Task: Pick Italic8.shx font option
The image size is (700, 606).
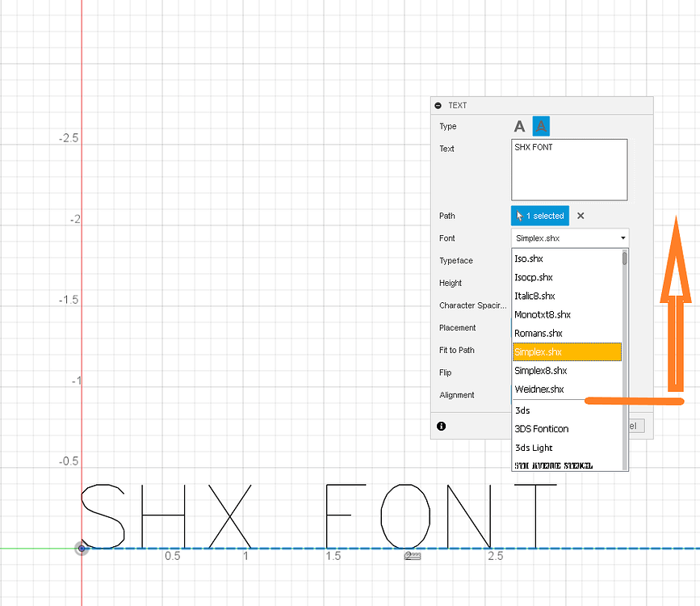Action: tap(534, 296)
